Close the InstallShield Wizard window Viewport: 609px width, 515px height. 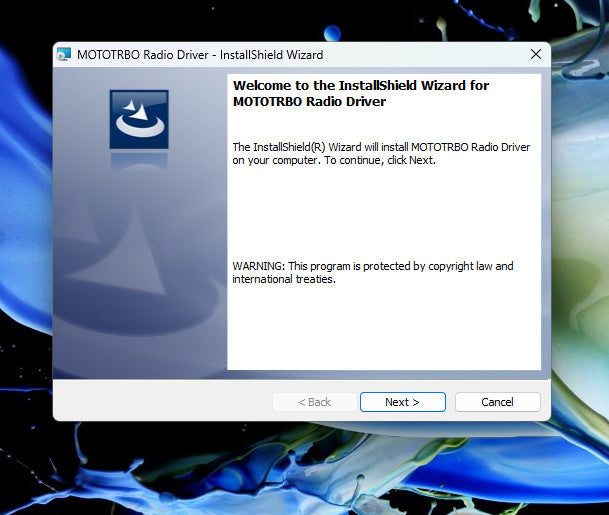coord(536,55)
